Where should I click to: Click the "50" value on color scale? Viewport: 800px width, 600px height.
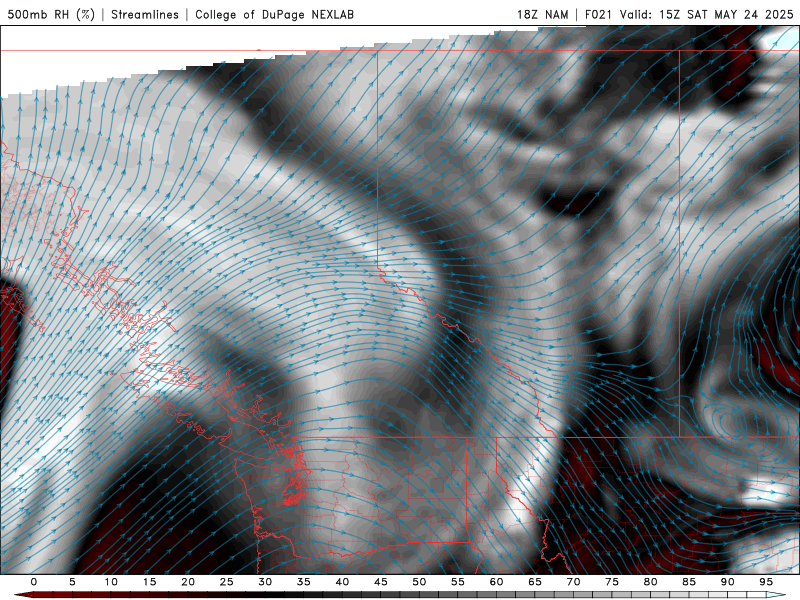[x=419, y=582]
